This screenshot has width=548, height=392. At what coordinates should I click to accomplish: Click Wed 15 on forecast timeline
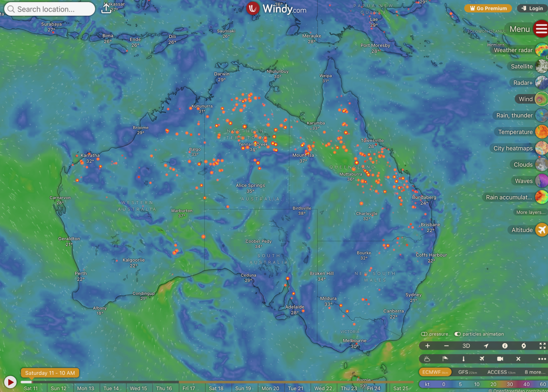point(138,388)
